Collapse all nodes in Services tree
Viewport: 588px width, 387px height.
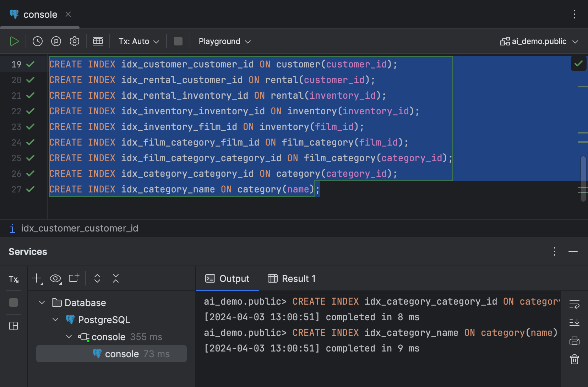(116, 279)
